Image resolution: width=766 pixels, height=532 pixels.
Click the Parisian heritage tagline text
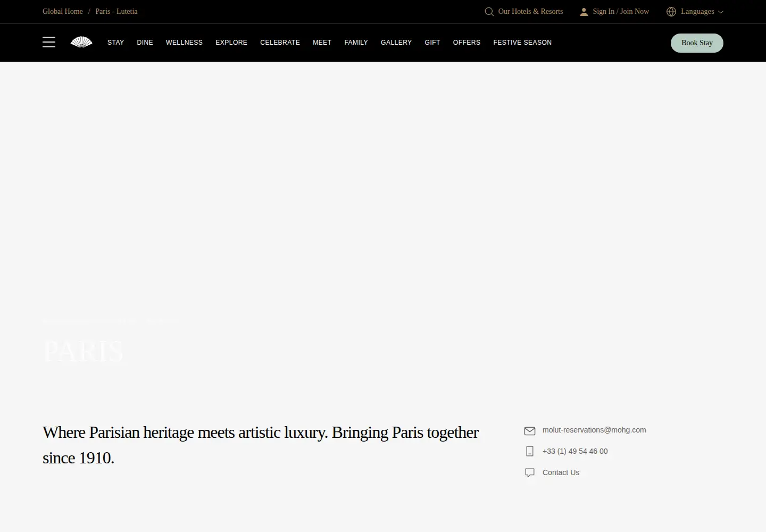261,445
